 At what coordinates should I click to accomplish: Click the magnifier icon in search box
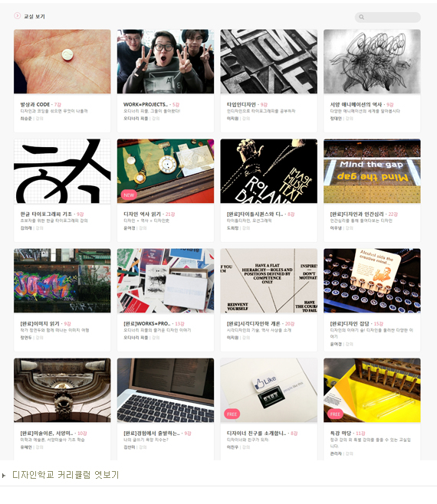362,17
